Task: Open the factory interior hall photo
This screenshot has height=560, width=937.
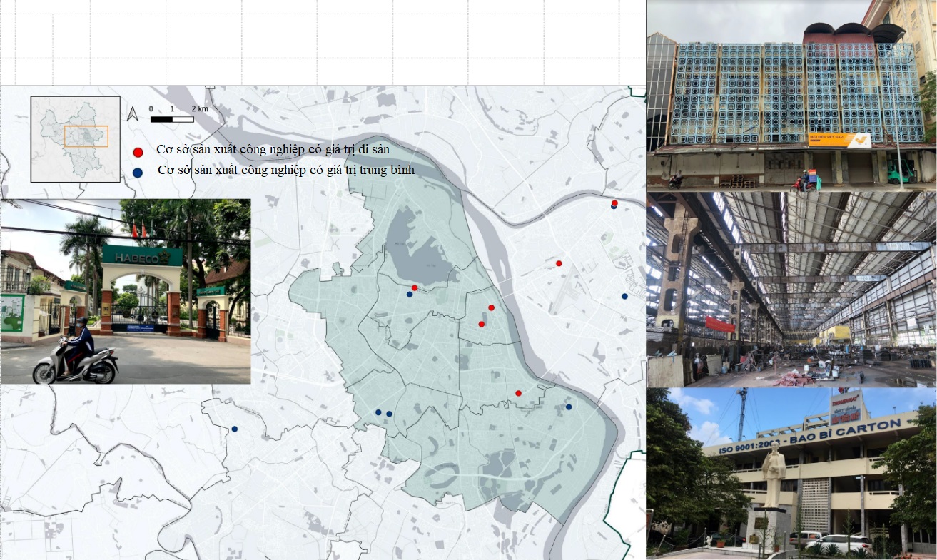Action: 791,289
